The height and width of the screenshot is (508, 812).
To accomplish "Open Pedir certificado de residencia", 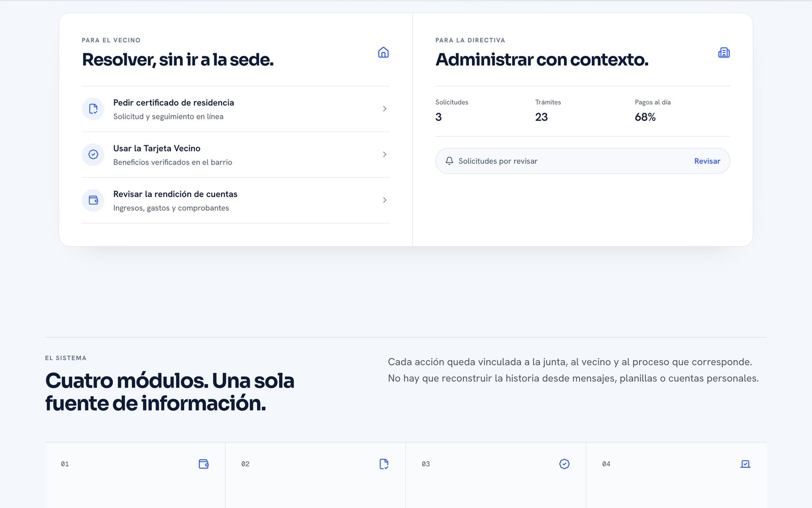I will pos(235,109).
